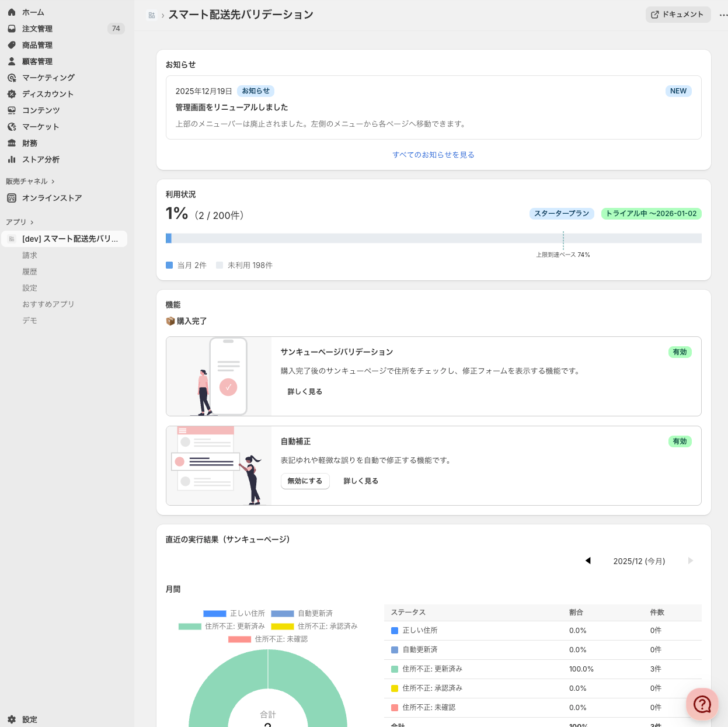The height and width of the screenshot is (727, 728).
Task: Click the 有効 badge of 自動補正
Action: point(680,441)
